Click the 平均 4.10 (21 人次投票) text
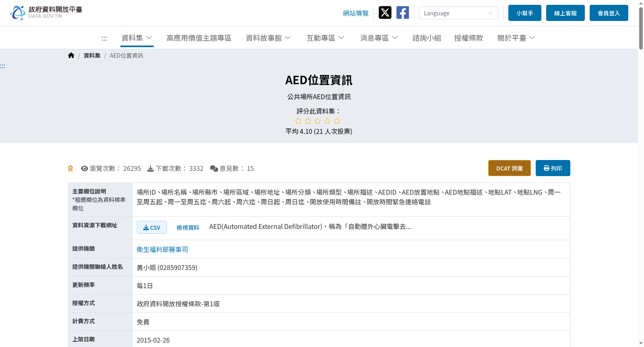The height and width of the screenshot is (347, 644). (319, 131)
